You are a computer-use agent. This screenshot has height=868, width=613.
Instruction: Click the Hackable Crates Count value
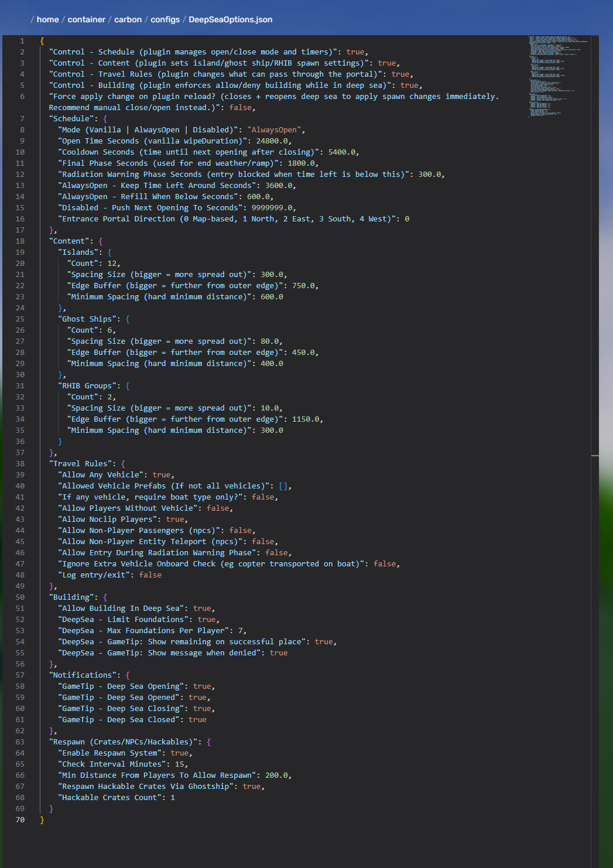[x=173, y=798]
